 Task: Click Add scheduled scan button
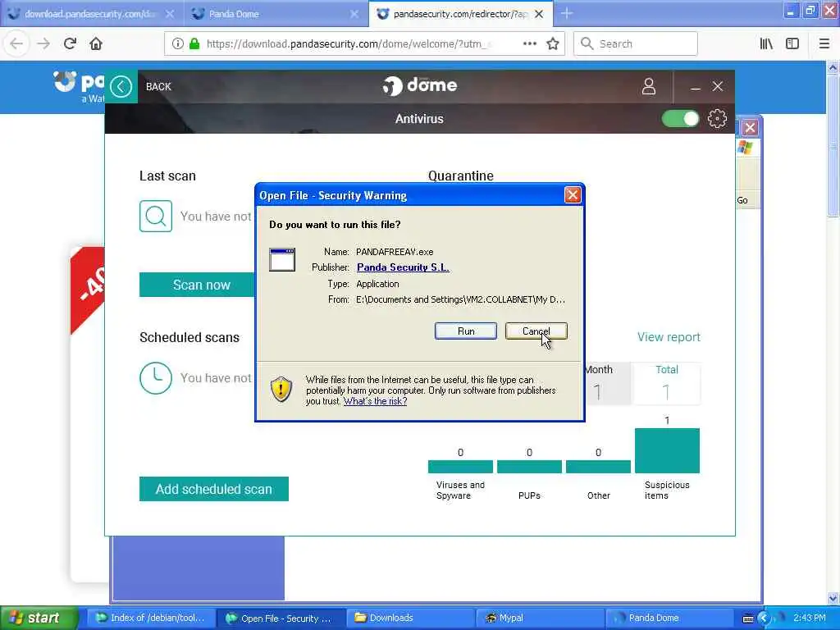214,489
